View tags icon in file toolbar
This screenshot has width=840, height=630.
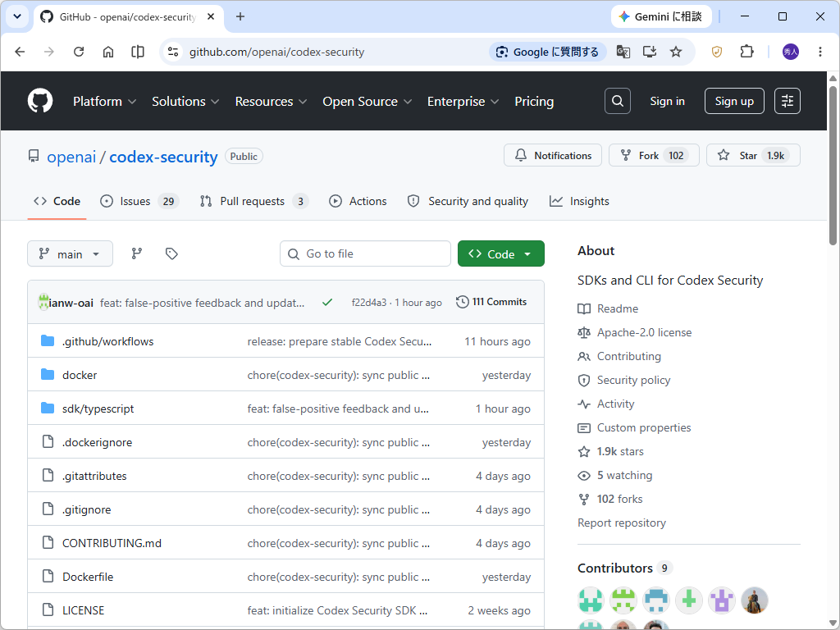pos(171,253)
